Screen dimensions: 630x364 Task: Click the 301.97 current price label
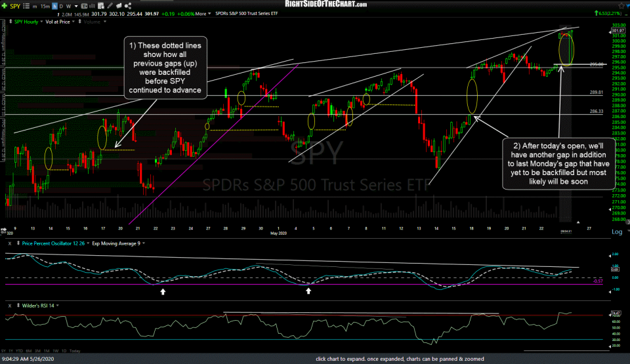tap(618, 31)
